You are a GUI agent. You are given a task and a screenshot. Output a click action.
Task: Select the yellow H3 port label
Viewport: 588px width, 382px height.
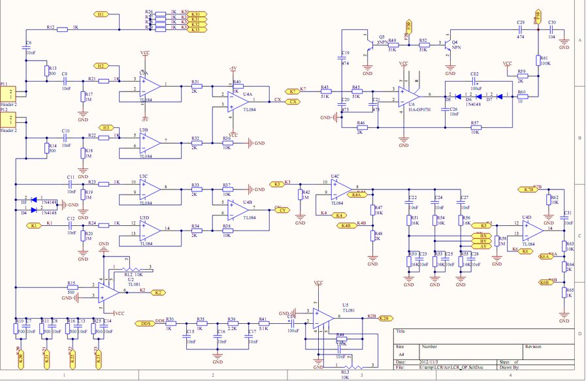click(x=106, y=127)
